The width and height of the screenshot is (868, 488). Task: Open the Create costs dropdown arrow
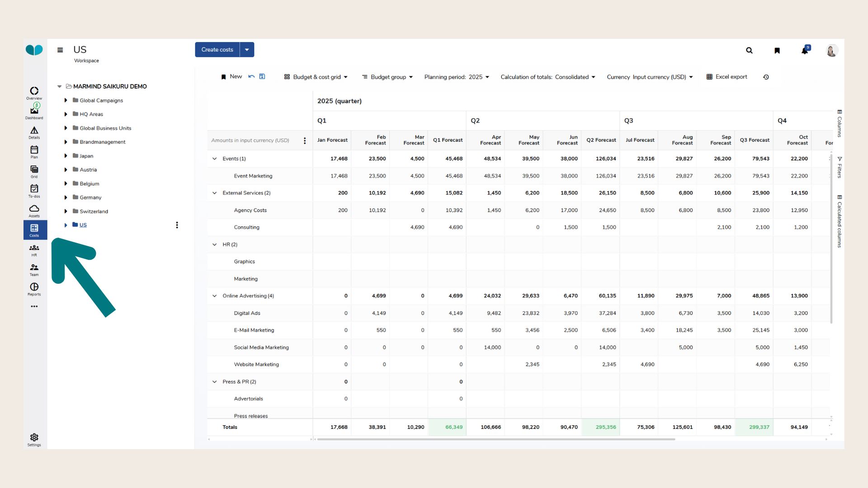point(247,50)
